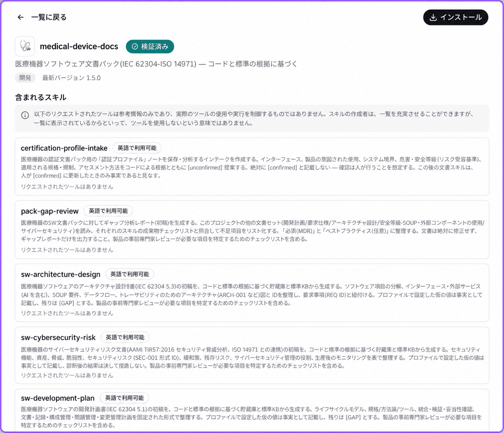Open the sw-cybersecurity-risk skill
The image size is (504, 433).
[x=252, y=355]
